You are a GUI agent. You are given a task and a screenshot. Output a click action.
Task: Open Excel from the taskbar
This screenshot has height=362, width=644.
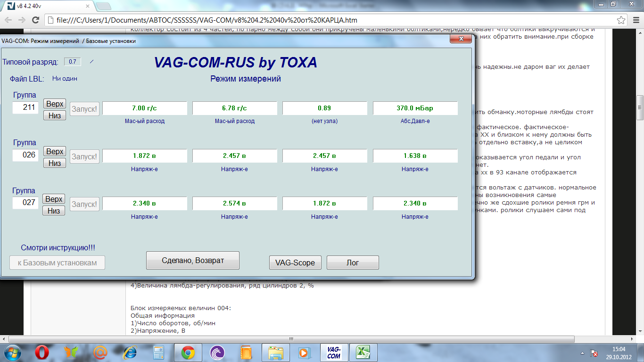click(363, 352)
